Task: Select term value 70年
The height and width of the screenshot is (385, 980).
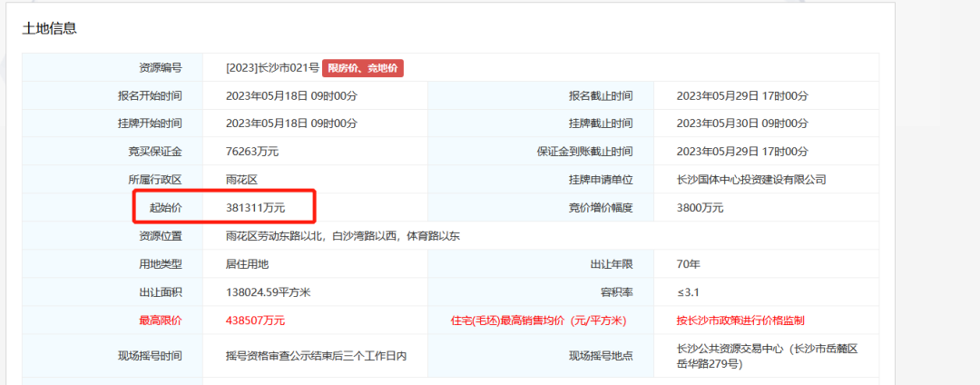Action: tap(688, 264)
